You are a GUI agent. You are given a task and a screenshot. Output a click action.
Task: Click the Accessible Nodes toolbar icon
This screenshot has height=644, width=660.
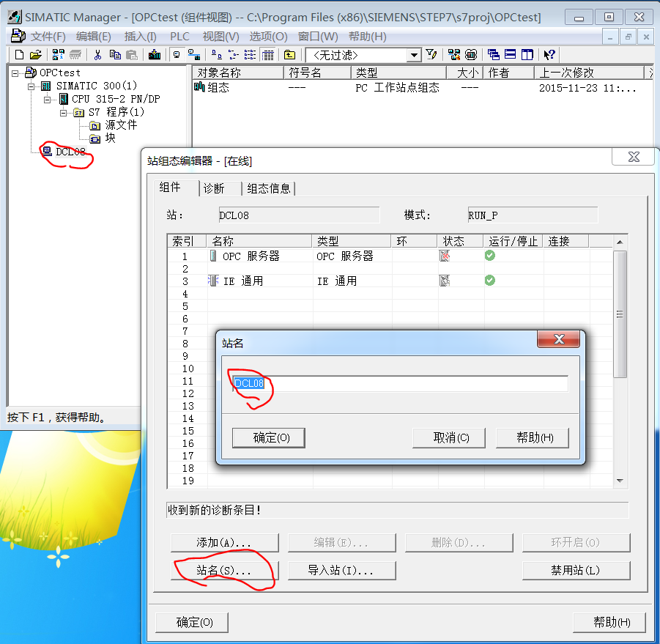click(58, 55)
